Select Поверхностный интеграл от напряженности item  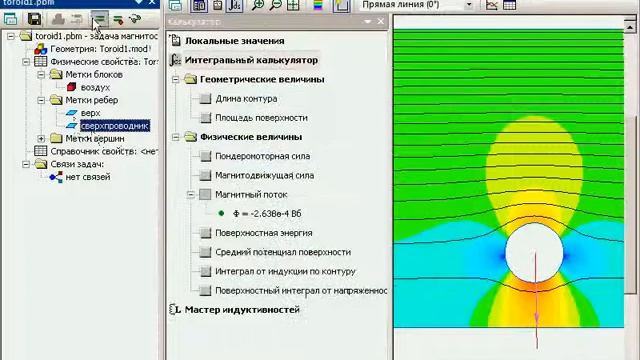tap(301, 291)
